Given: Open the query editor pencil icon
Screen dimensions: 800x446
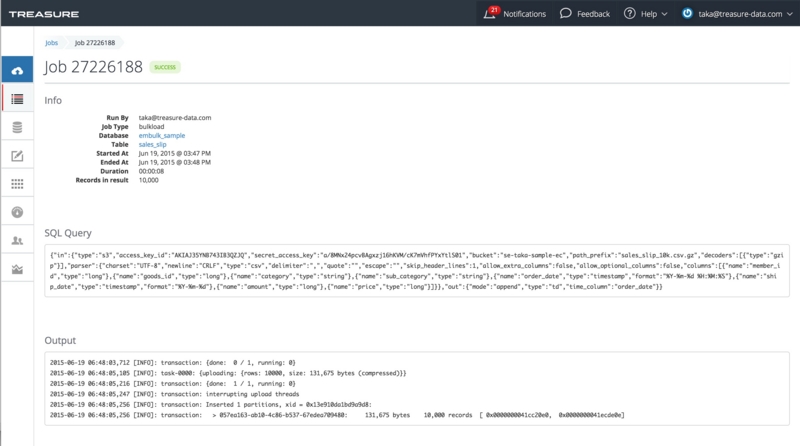Looking at the screenshot, I should [17, 156].
